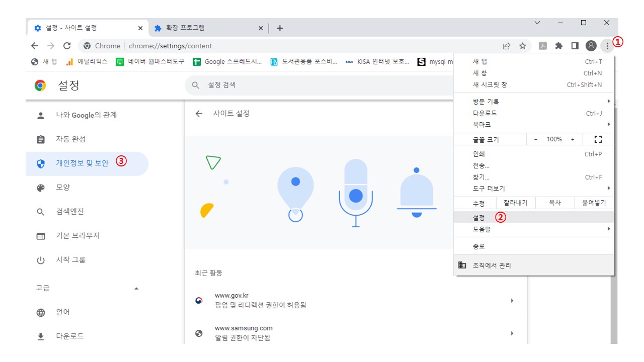Collapse the 고급 section in sidebar
Image resolution: width=644 pixels, height=362 pixels.
coord(136,289)
